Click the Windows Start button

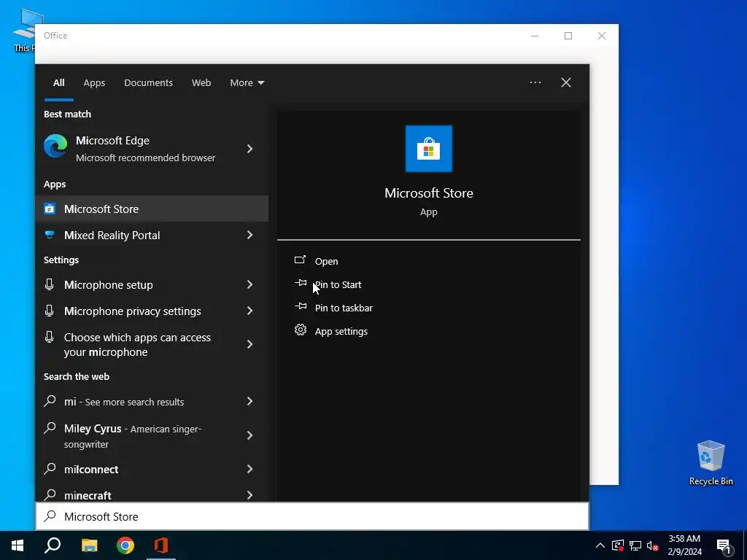click(18, 545)
